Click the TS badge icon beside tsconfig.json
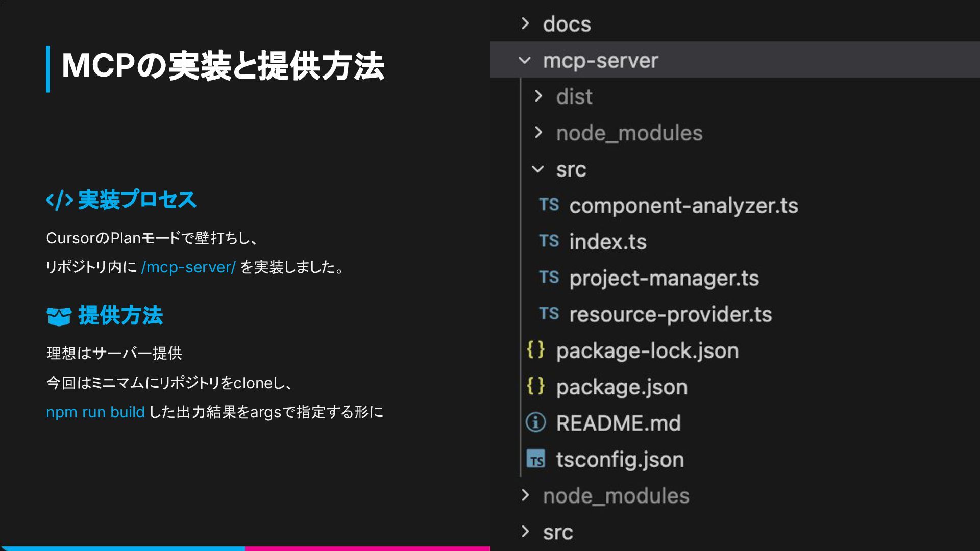The width and height of the screenshot is (980, 551). point(535,459)
